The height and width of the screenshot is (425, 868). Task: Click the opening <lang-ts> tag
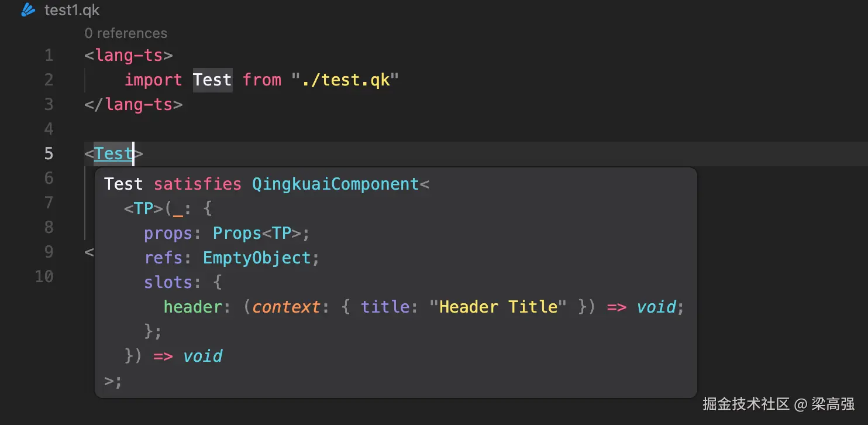click(x=129, y=56)
